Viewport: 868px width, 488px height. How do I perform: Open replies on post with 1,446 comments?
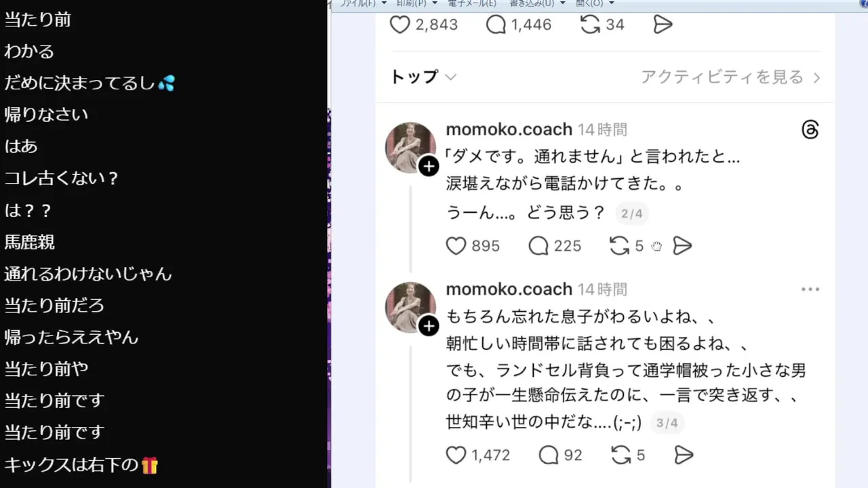coord(496,25)
